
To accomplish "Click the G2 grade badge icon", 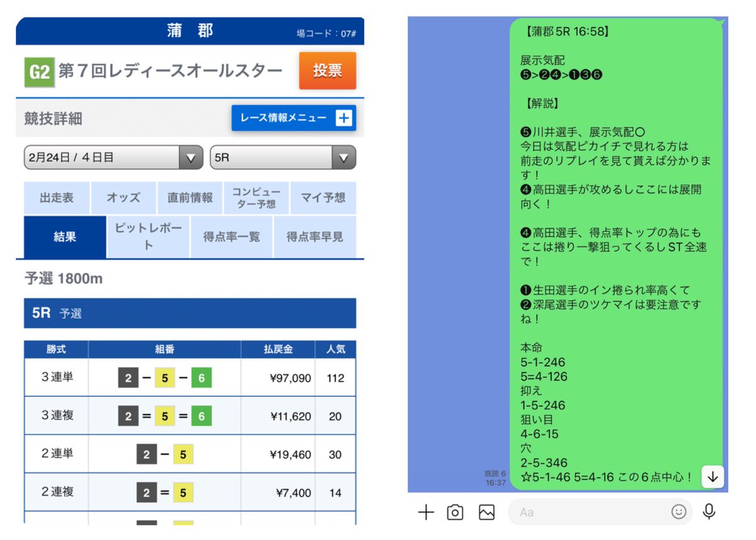I will [39, 72].
